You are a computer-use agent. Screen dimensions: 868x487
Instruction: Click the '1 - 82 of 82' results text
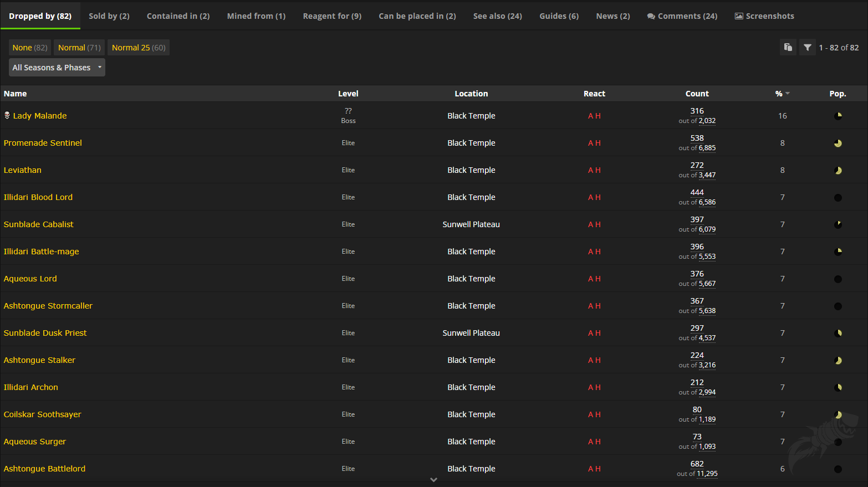pos(839,48)
